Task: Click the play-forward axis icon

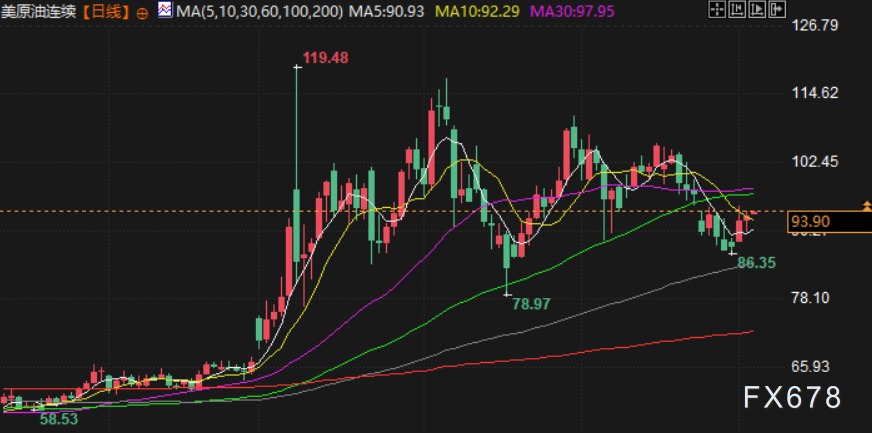Action: coord(757,9)
